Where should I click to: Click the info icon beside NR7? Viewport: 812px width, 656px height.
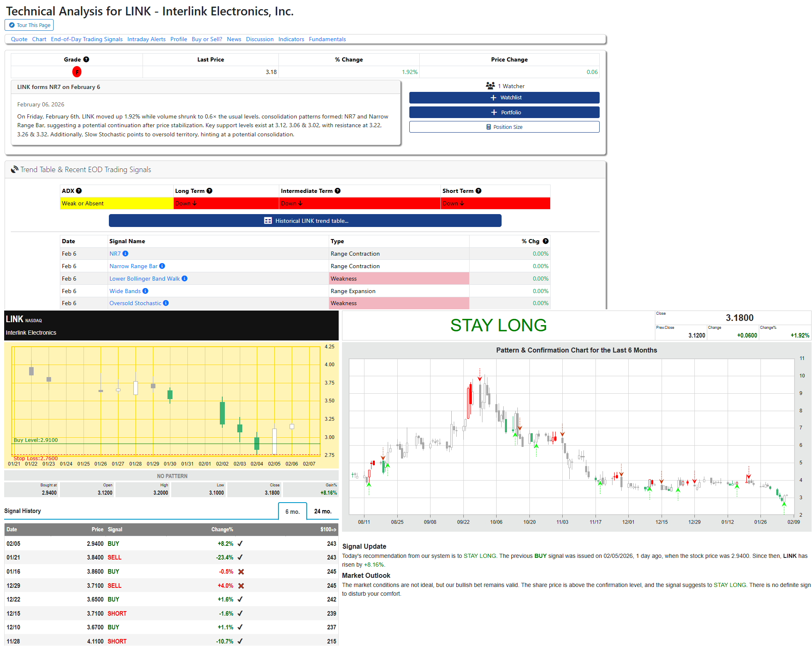click(x=125, y=254)
